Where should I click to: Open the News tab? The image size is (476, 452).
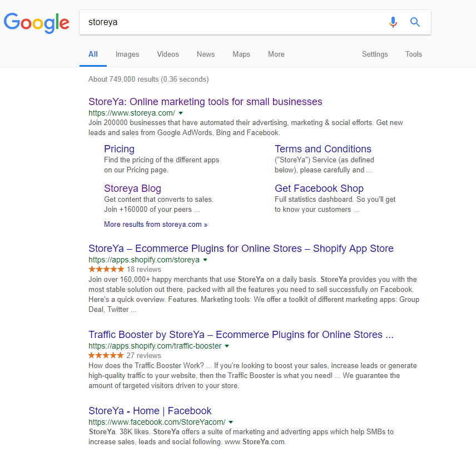coord(206,54)
